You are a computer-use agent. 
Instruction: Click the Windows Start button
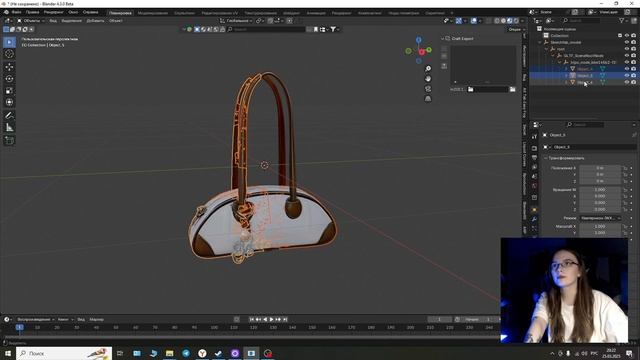(x=8, y=353)
